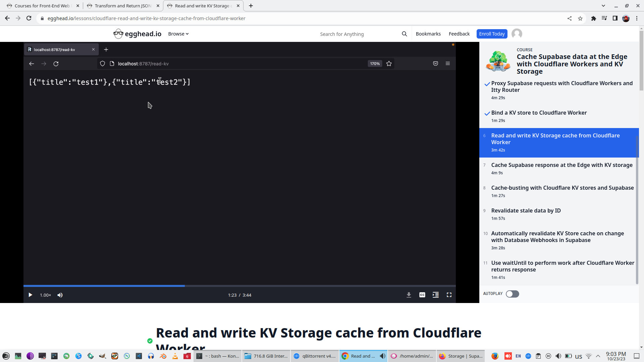The width and height of the screenshot is (644, 362).
Task: Open the Bookmarks page
Action: [428, 34]
